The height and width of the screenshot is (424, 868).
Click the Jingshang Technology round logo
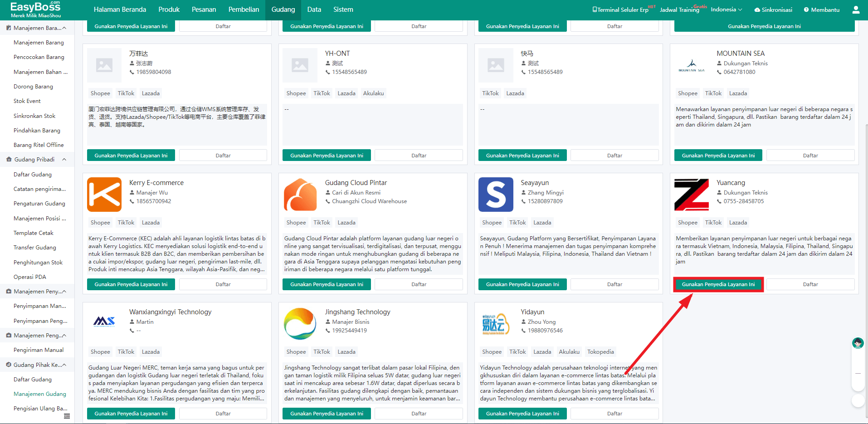(x=300, y=324)
